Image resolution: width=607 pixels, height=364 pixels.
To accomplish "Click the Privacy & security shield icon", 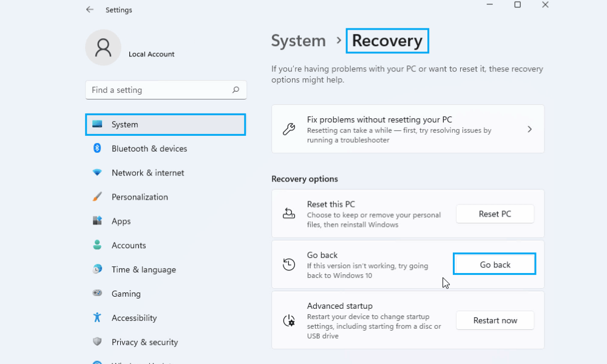I will point(97,342).
